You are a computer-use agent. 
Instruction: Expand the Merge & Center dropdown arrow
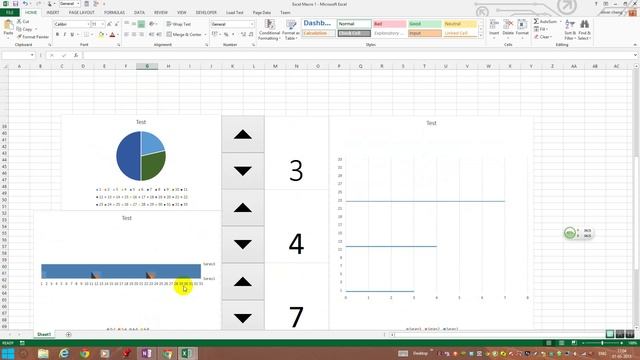[x=205, y=35]
